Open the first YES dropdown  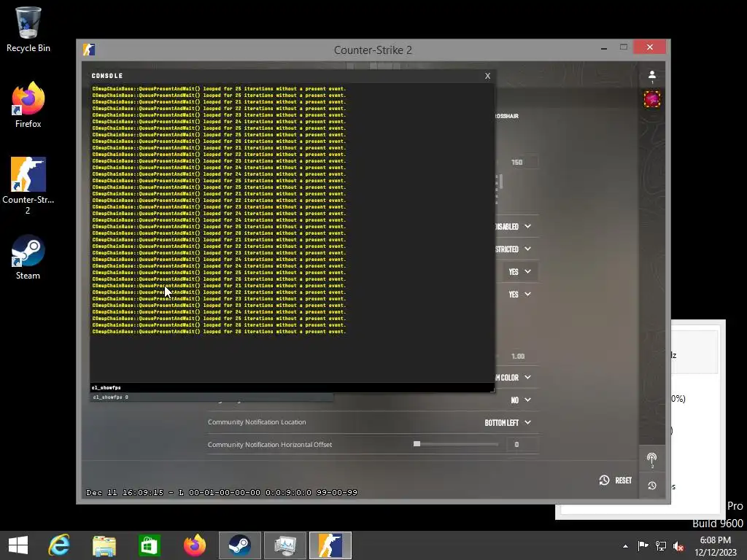coord(519,272)
